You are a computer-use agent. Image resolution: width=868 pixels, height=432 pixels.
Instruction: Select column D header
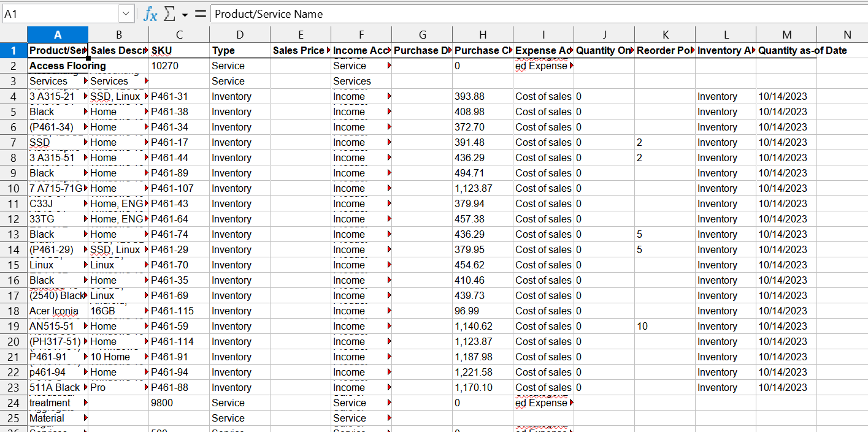click(240, 35)
